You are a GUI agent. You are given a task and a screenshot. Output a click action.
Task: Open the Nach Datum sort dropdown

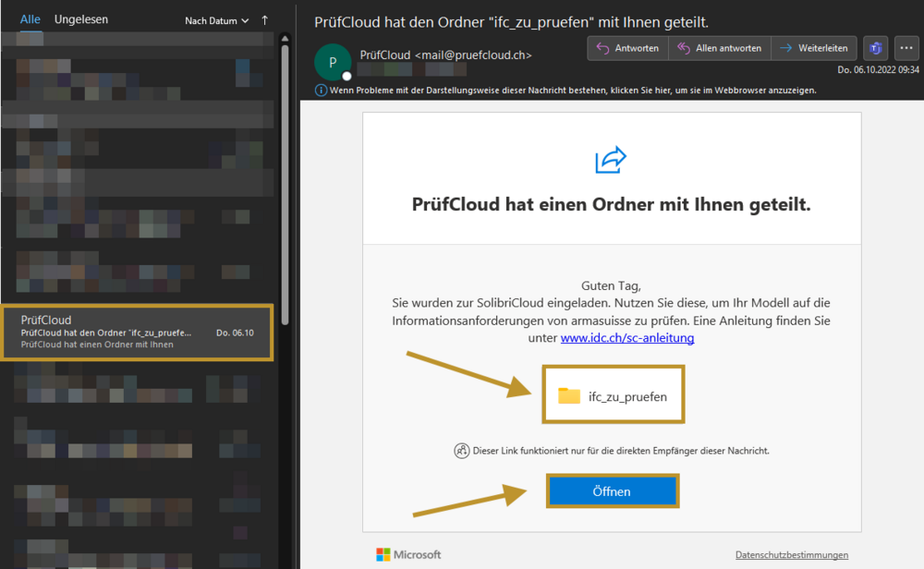(x=216, y=20)
